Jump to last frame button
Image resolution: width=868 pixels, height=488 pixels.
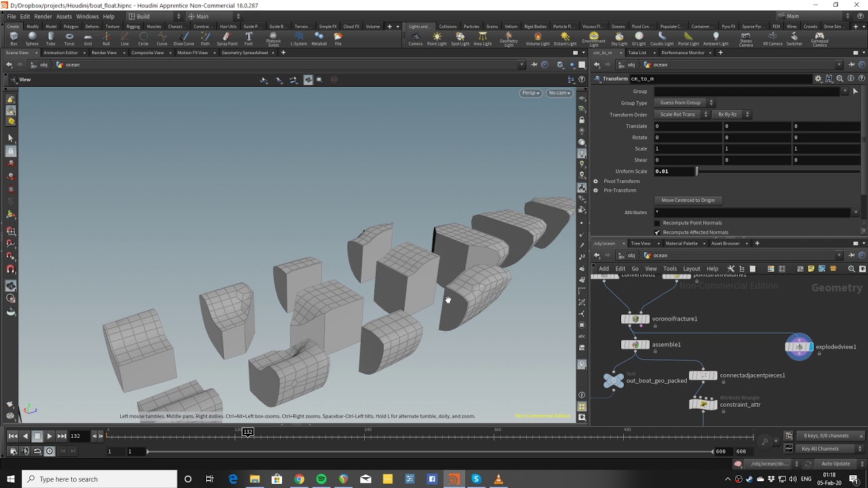pos(62,436)
